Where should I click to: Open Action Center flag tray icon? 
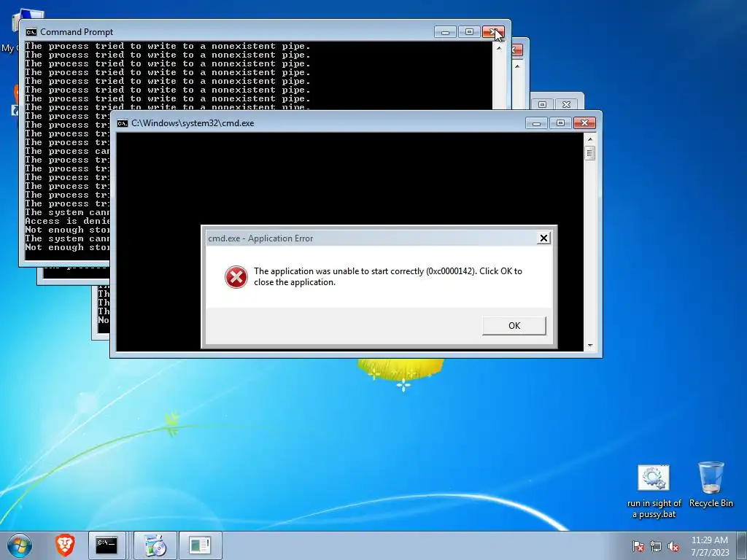[638, 546]
